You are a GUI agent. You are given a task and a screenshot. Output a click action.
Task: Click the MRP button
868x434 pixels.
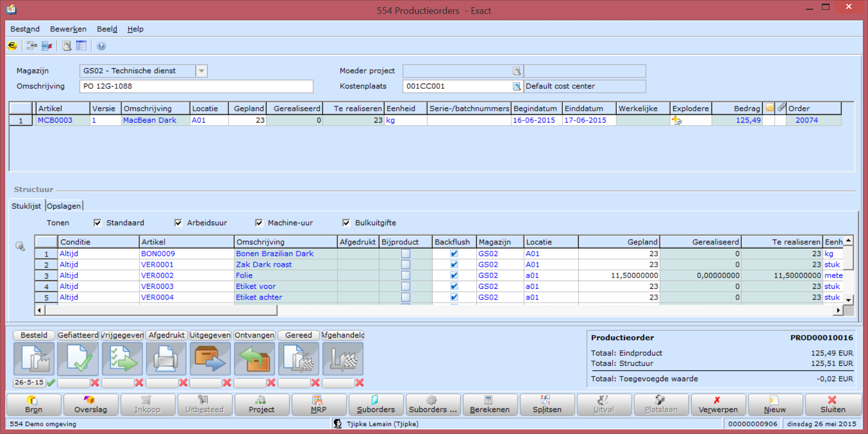tap(318, 404)
